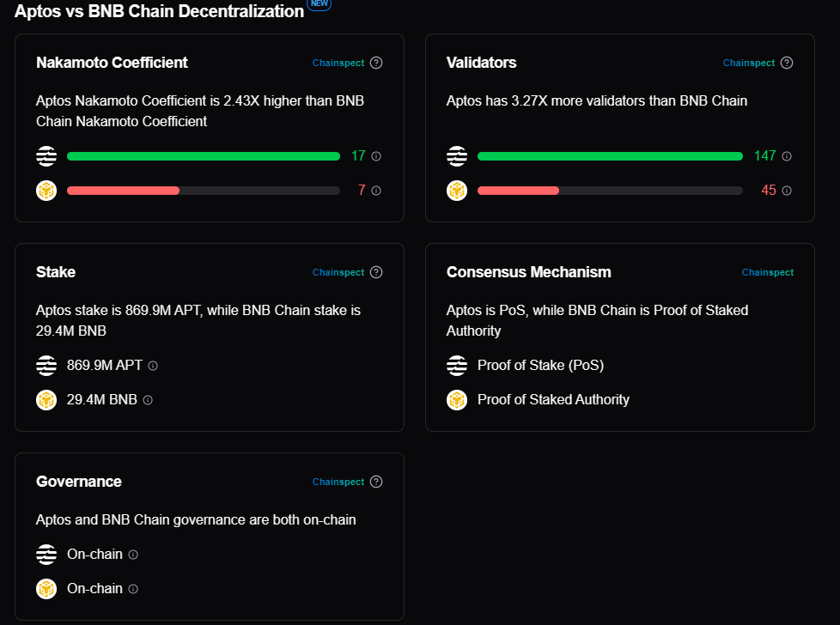Image resolution: width=840 pixels, height=625 pixels.
Task: Open help icon in Validators card
Action: click(x=787, y=63)
